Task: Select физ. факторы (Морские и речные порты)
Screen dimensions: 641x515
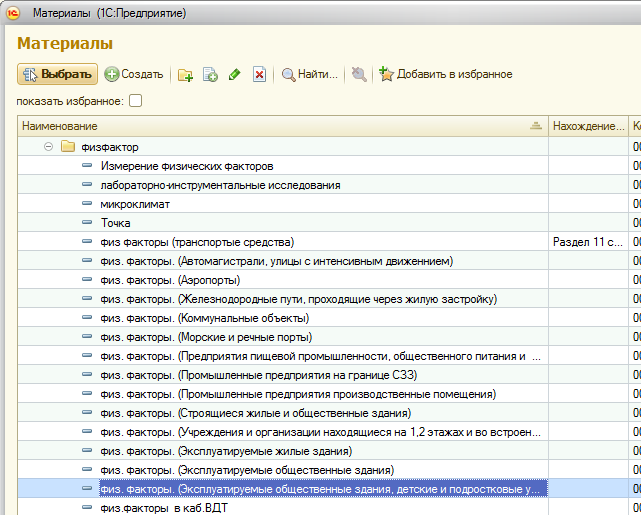Action: click(x=206, y=337)
